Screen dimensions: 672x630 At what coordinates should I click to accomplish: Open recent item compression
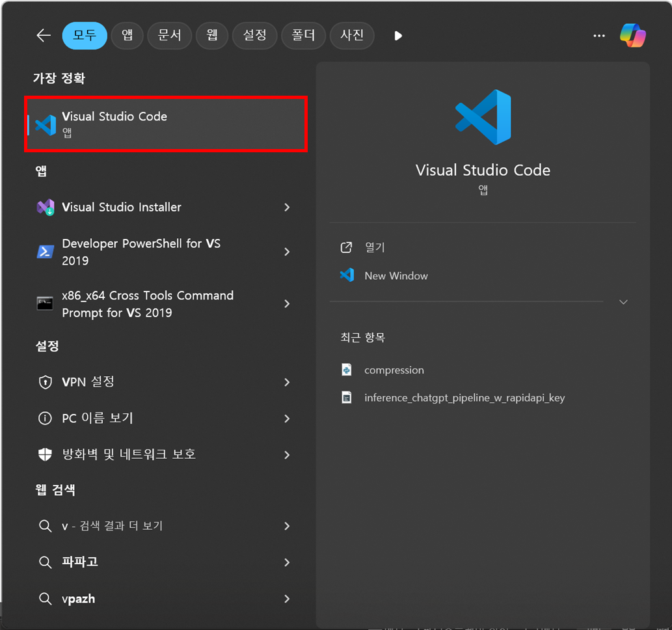pyautogui.click(x=394, y=370)
